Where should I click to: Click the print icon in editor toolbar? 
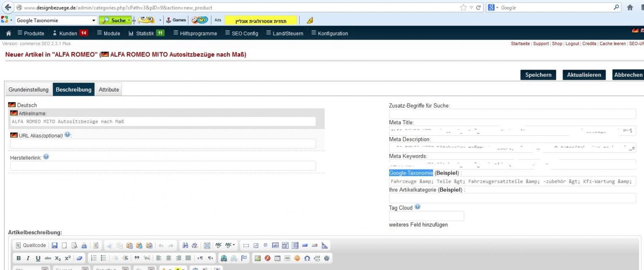point(84,246)
